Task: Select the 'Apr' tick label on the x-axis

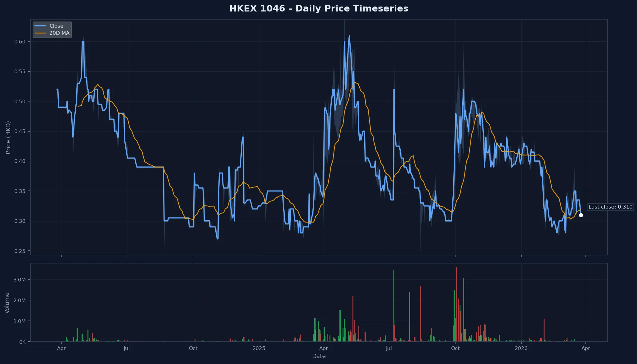Action: point(61,348)
